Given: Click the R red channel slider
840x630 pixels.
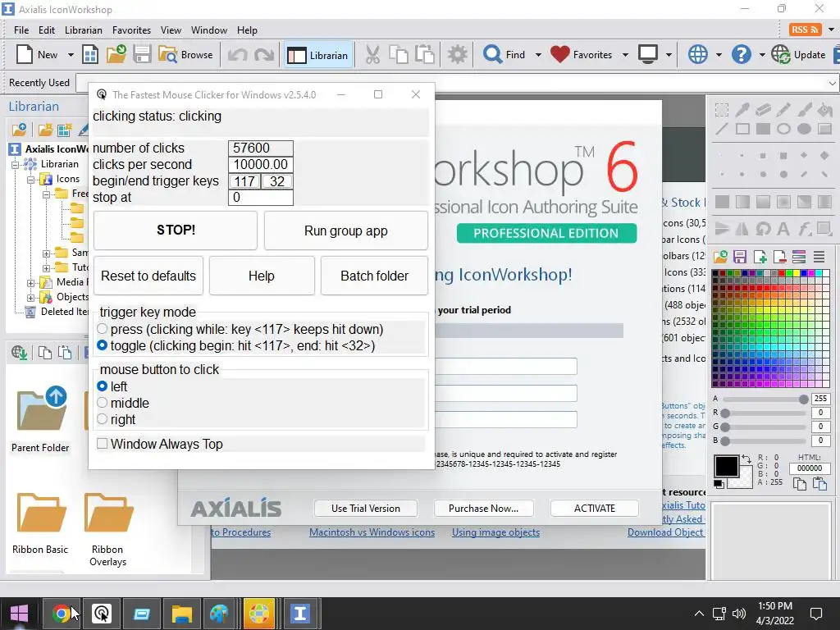Looking at the screenshot, I should pos(765,413).
